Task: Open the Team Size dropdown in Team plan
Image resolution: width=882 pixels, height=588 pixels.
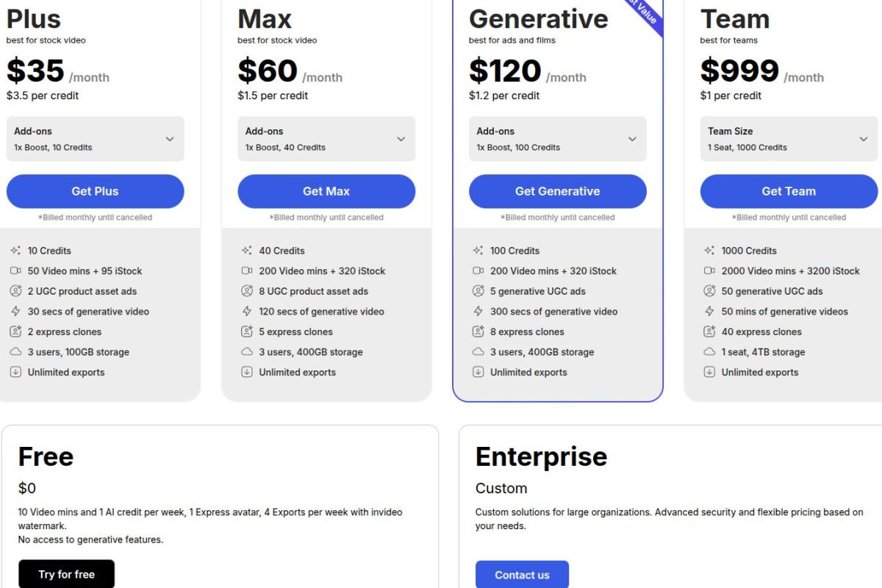Action: [788, 138]
